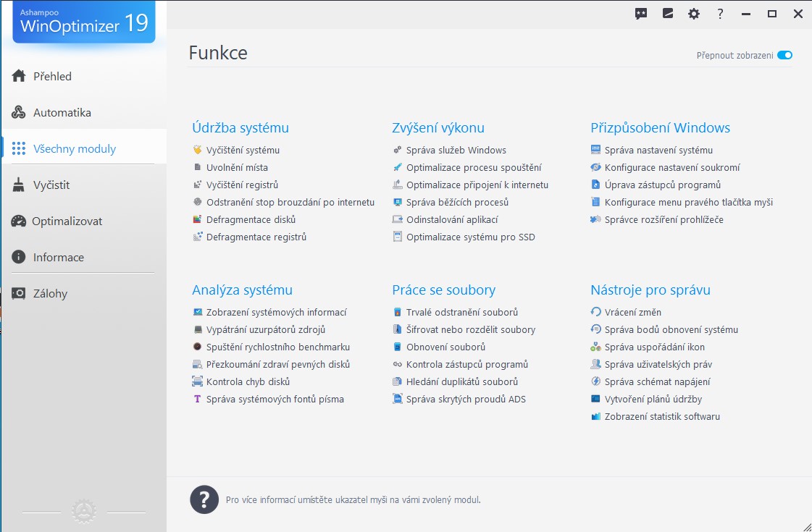Open settings gear icon in title bar
Screen dimensions: 812x532
[694, 14]
